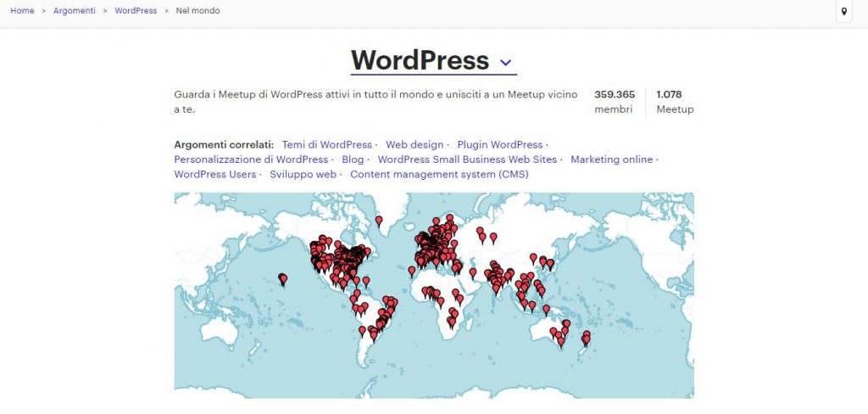Click the Greenland map pin
Screen dimensions: 868x414
click(x=379, y=221)
